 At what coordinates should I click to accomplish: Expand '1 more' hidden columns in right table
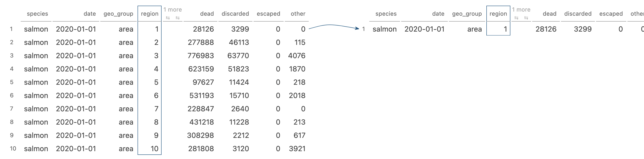(521, 10)
